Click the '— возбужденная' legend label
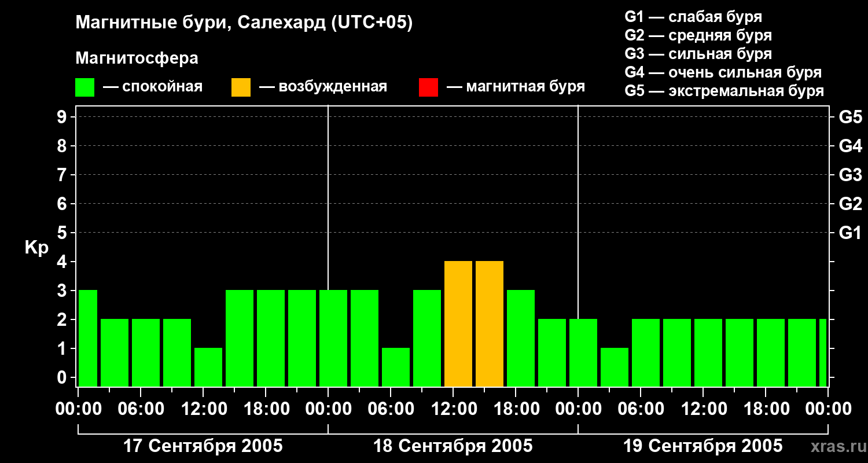The image size is (868, 463). (x=323, y=87)
